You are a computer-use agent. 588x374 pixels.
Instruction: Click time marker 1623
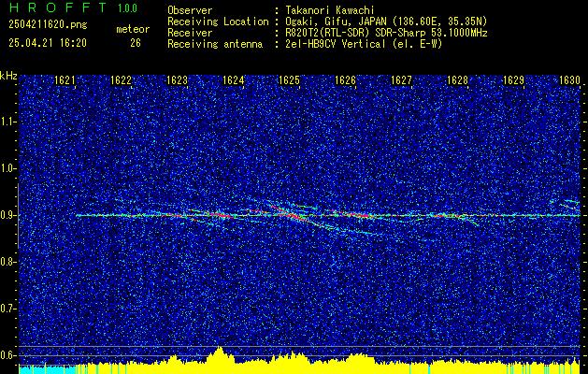coord(177,80)
